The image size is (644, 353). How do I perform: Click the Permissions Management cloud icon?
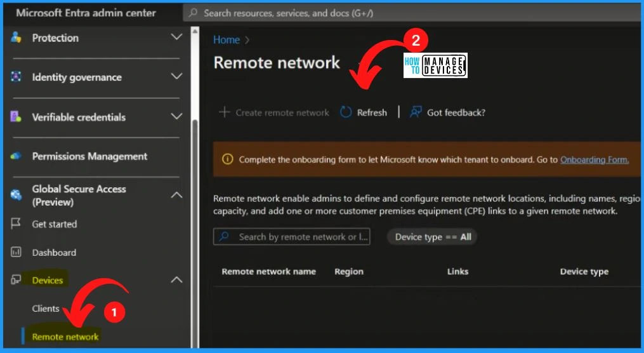click(16, 156)
